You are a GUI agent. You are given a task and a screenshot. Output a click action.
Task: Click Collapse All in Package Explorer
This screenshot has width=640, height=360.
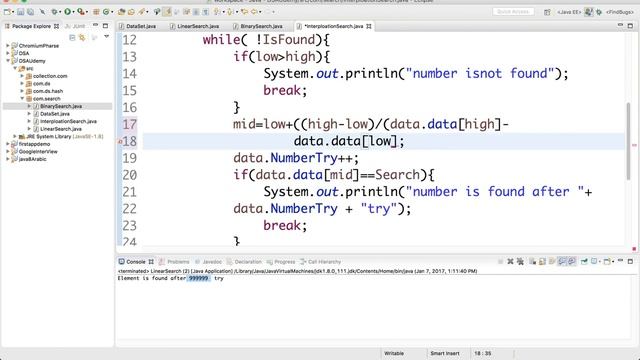(72, 38)
